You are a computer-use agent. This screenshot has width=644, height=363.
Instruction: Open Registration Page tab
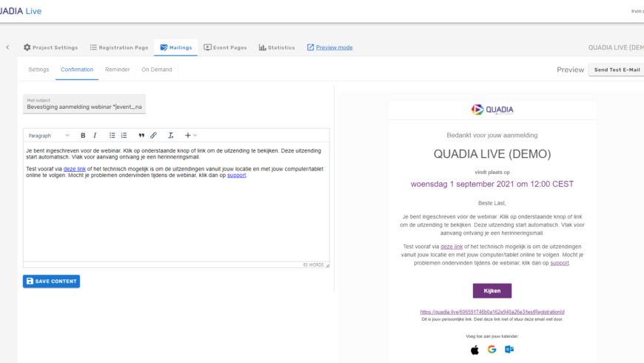point(119,47)
